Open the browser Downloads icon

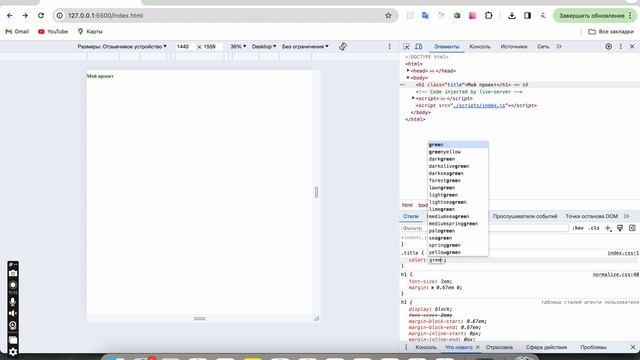point(512,16)
